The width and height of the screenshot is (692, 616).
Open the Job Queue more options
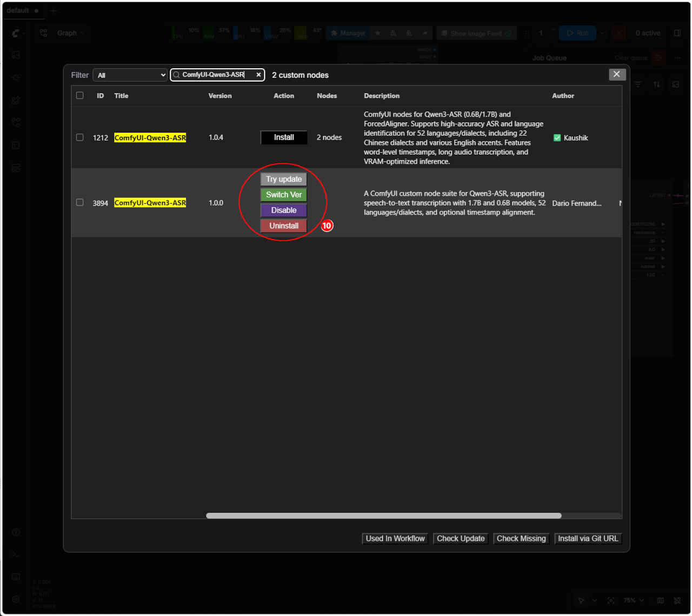677,58
